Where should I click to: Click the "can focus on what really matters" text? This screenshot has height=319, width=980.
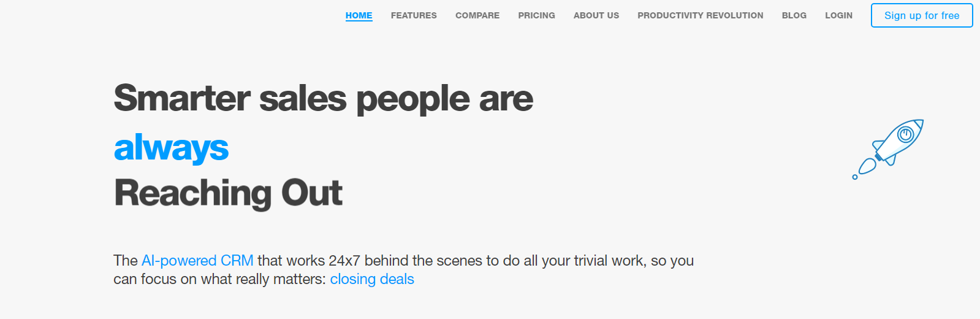pyautogui.click(x=219, y=279)
